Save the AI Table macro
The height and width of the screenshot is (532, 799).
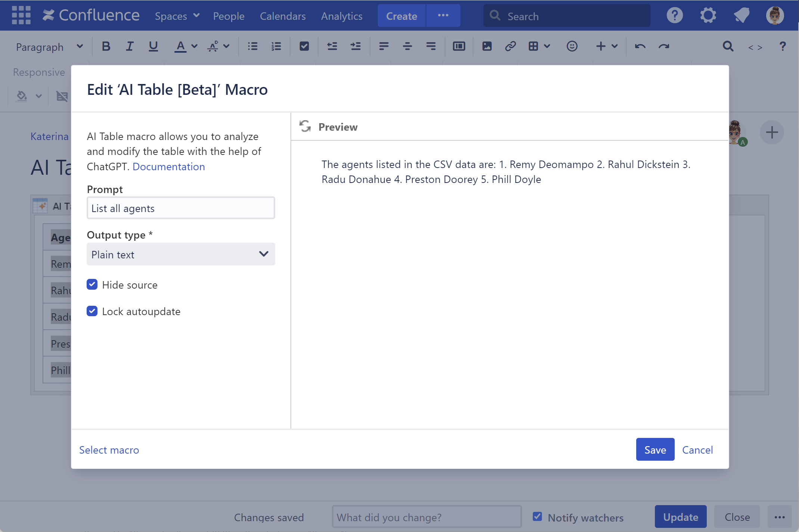pos(655,449)
